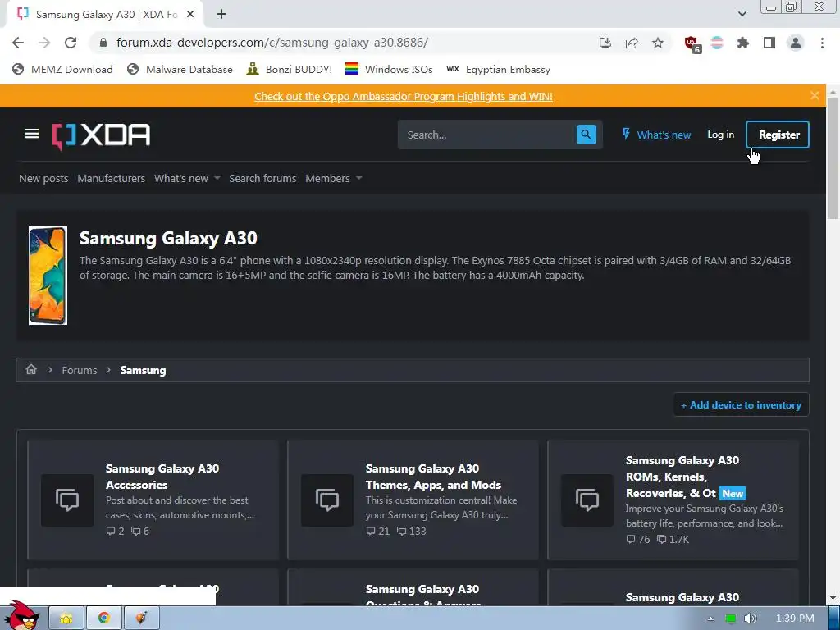Click the address bar URL
840x630 pixels.
[x=272, y=43]
